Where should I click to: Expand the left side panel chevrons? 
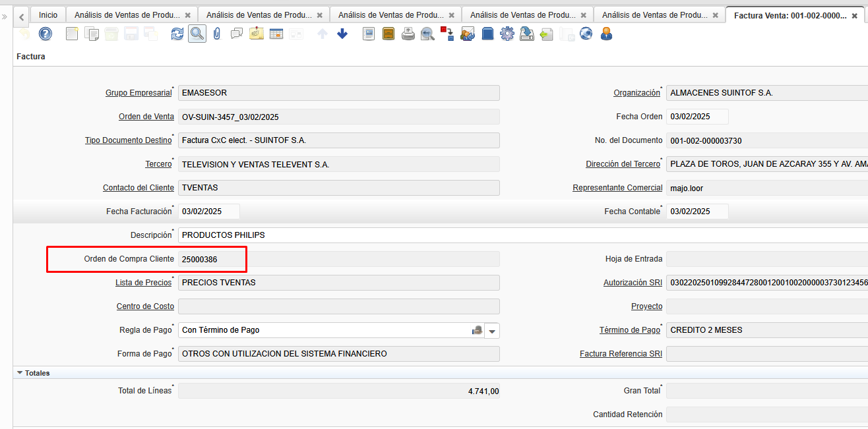pos(5,16)
